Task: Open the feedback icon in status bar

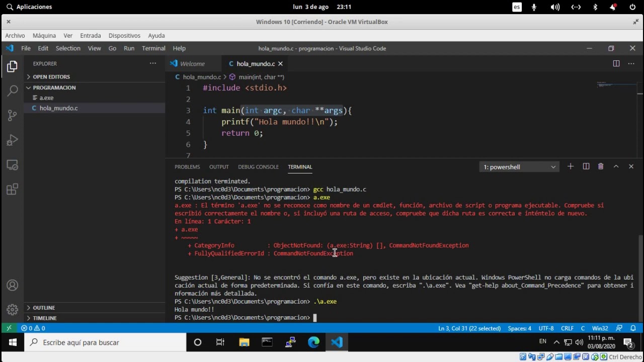Action: click(x=619, y=328)
